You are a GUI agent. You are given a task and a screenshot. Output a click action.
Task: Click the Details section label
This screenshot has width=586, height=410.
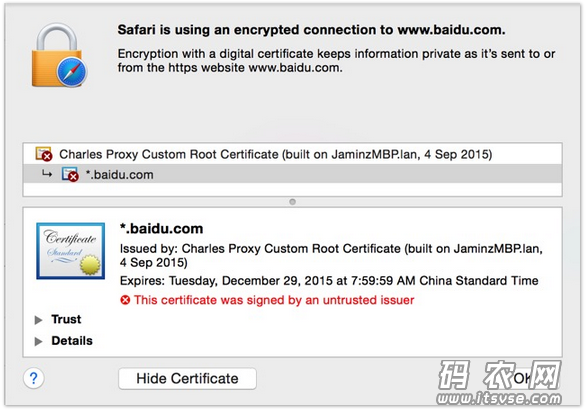pos(72,340)
